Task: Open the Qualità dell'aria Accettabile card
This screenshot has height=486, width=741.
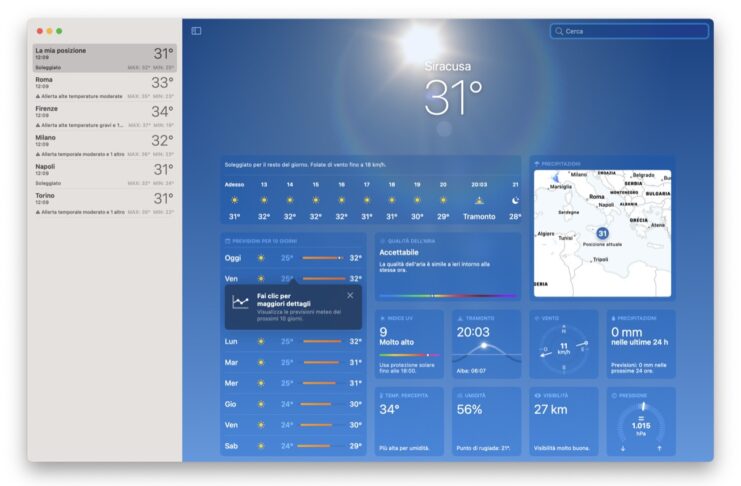Action: coord(448,267)
